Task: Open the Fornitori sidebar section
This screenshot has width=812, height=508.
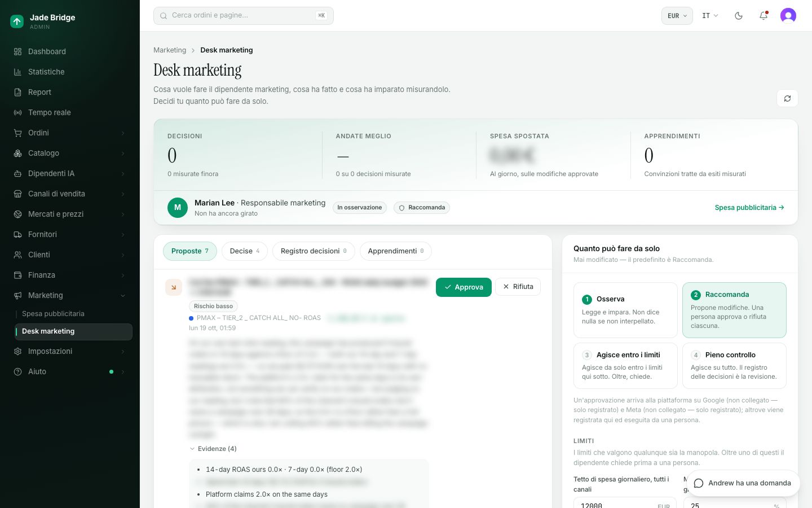Action: point(70,234)
